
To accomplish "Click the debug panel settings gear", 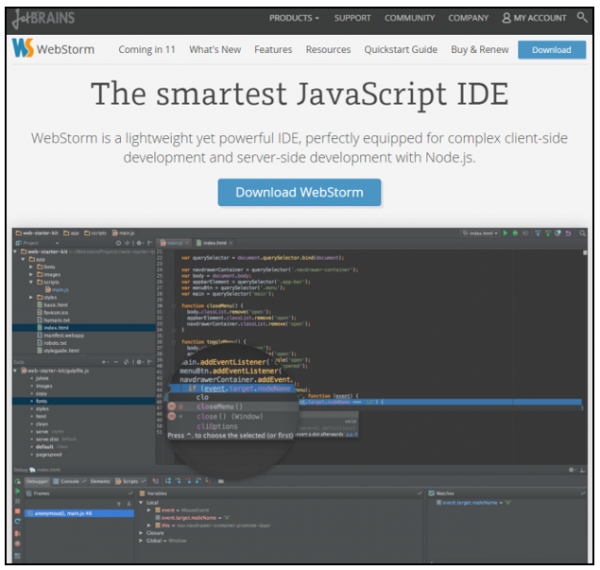I will coord(572,470).
